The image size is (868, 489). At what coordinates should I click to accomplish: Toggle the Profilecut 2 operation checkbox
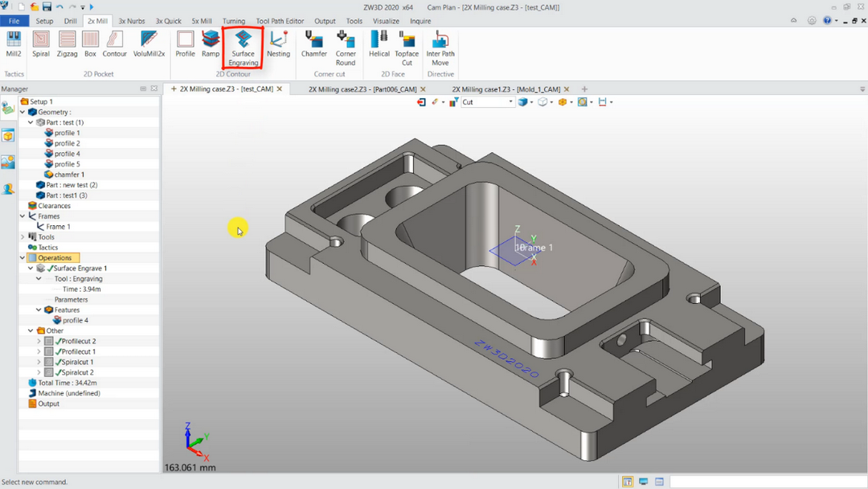(49, 341)
